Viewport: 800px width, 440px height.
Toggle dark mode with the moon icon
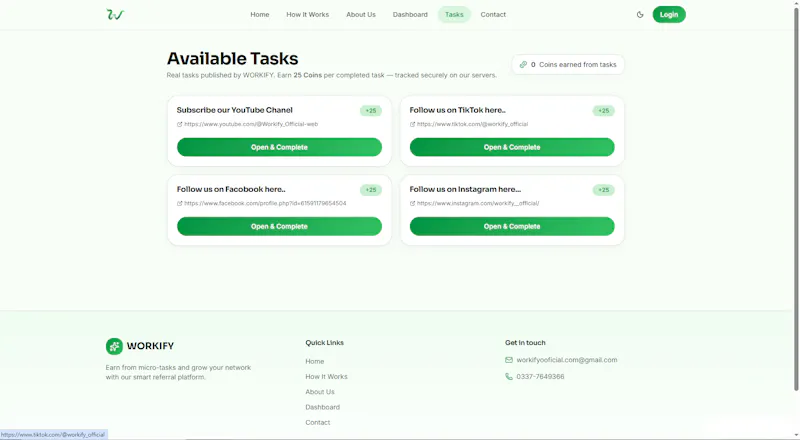pyautogui.click(x=640, y=15)
